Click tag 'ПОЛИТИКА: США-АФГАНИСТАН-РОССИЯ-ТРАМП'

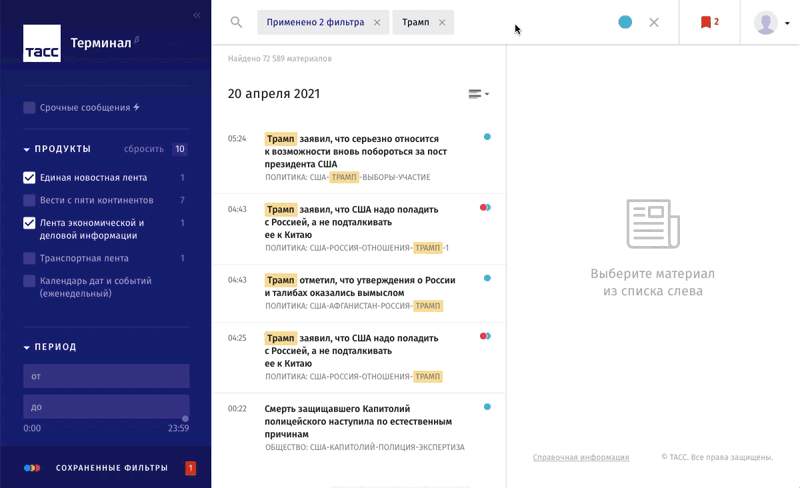[354, 306]
